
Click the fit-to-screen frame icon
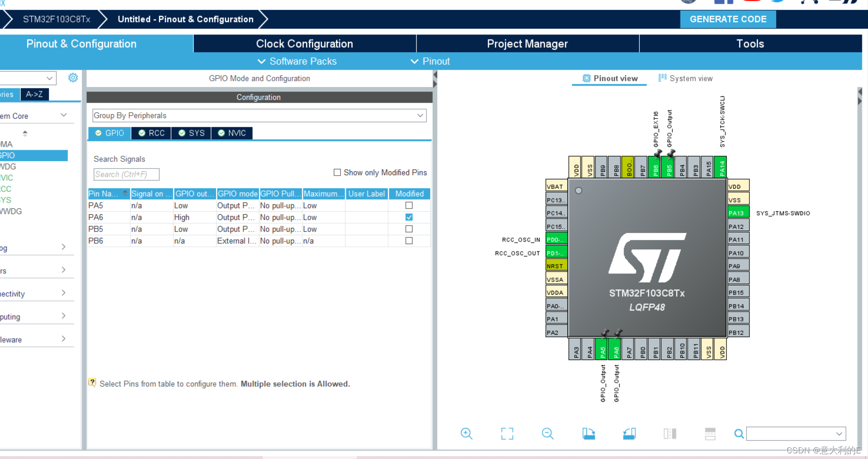coord(507,434)
